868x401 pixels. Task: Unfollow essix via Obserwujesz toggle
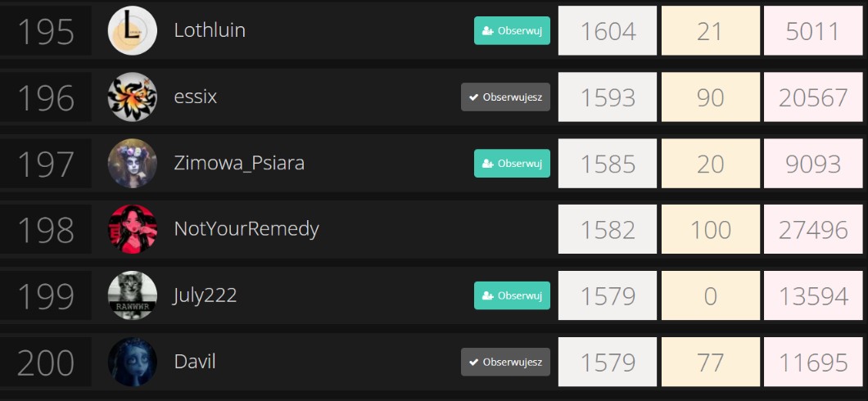505,97
